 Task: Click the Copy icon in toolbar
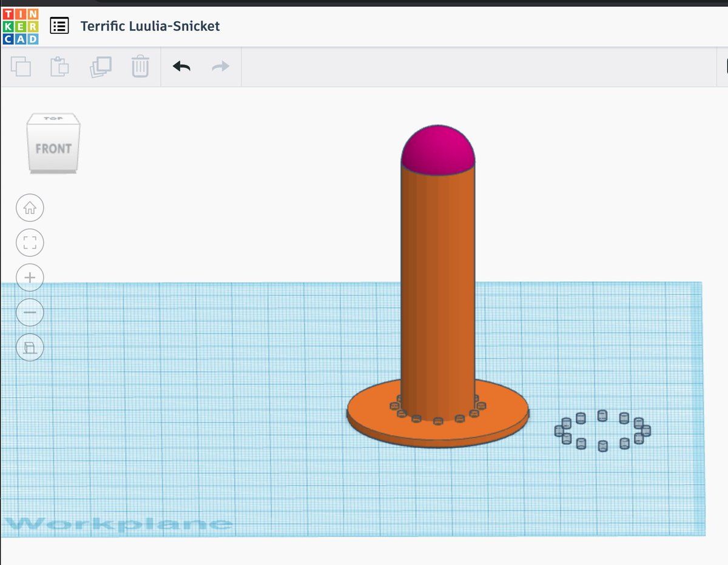[21, 66]
